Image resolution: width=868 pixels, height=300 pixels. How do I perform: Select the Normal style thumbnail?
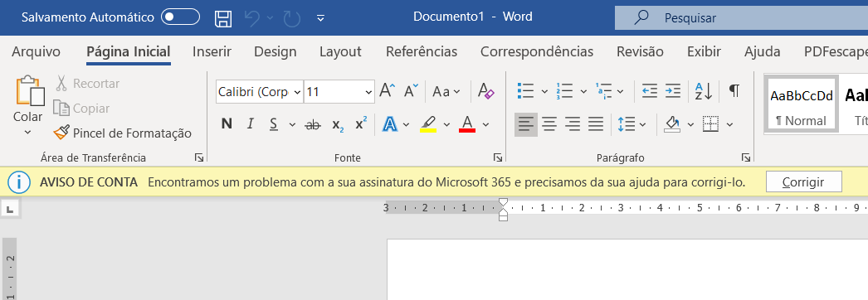801,104
